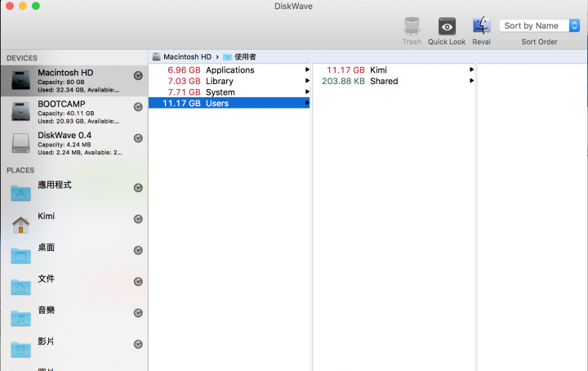Image resolution: width=588 pixels, height=371 pixels.
Task: Click the Trash toolbar icon
Action: 412,26
